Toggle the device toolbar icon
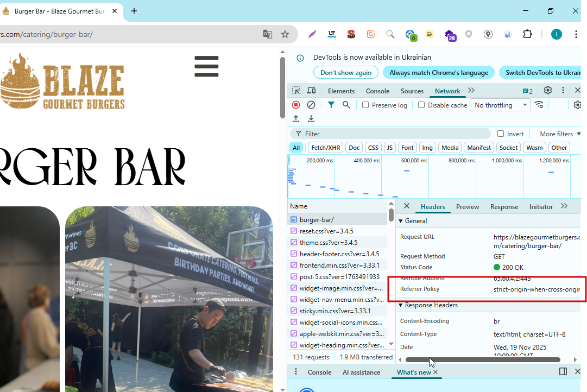The height and width of the screenshot is (392, 587). click(x=311, y=91)
